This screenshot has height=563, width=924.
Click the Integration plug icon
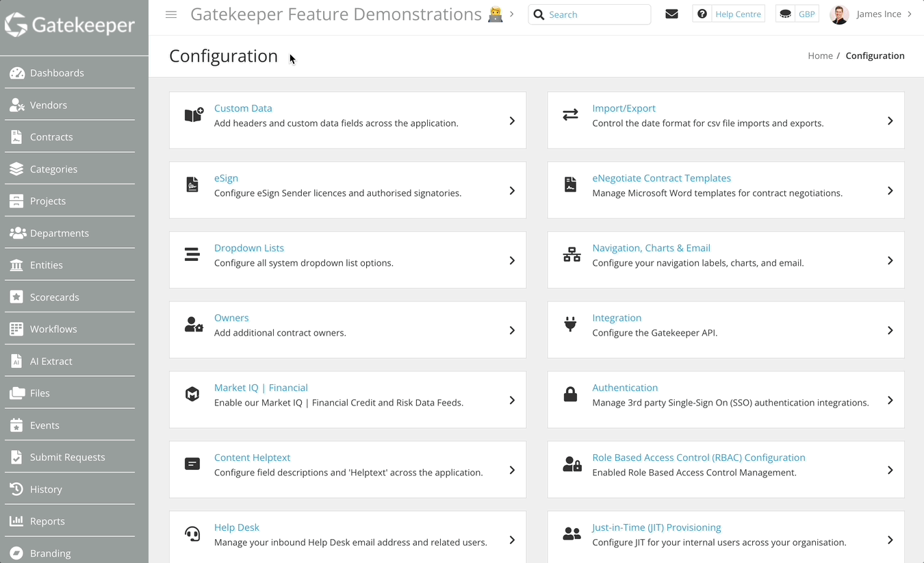point(570,324)
